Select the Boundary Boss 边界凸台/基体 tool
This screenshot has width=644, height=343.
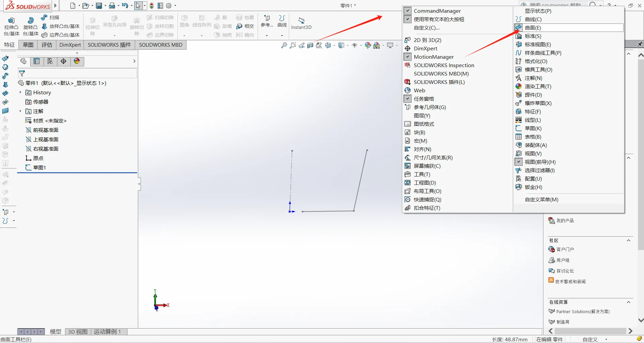coord(61,35)
